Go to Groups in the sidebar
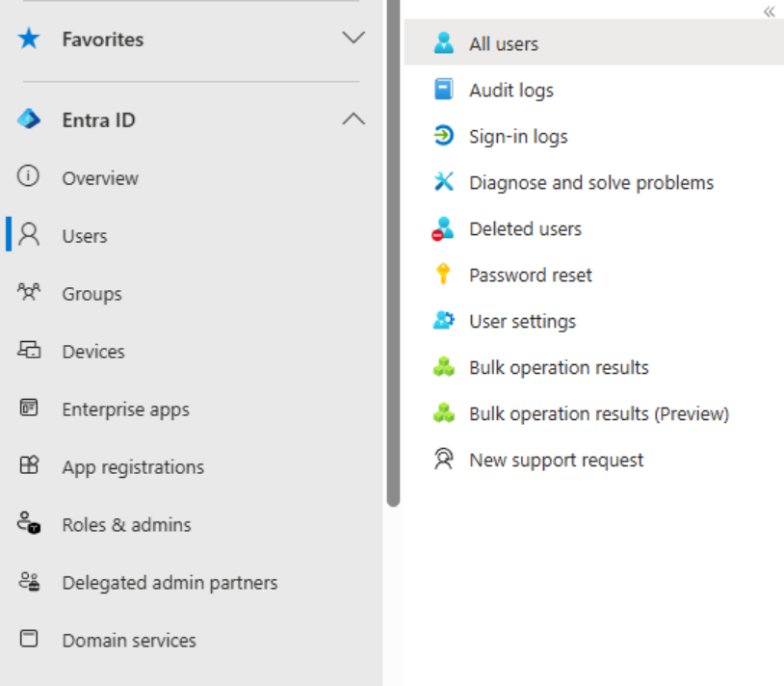This screenshot has width=784, height=686. click(91, 294)
